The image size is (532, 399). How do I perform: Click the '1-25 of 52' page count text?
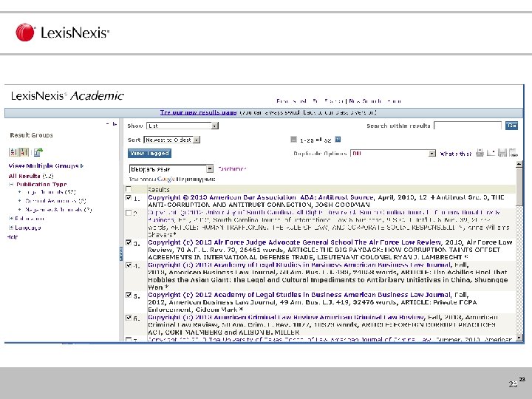pos(316,140)
